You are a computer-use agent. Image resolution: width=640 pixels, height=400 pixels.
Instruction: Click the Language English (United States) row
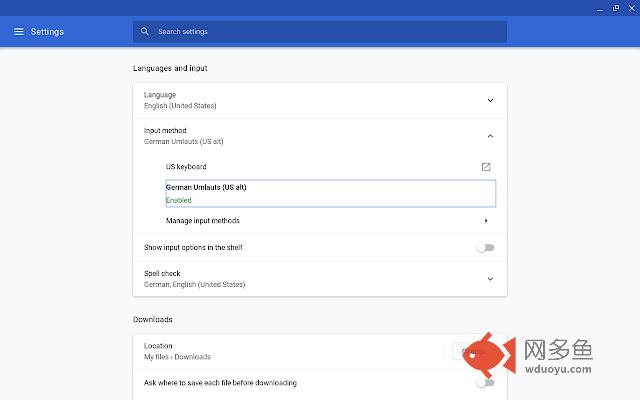click(320, 100)
